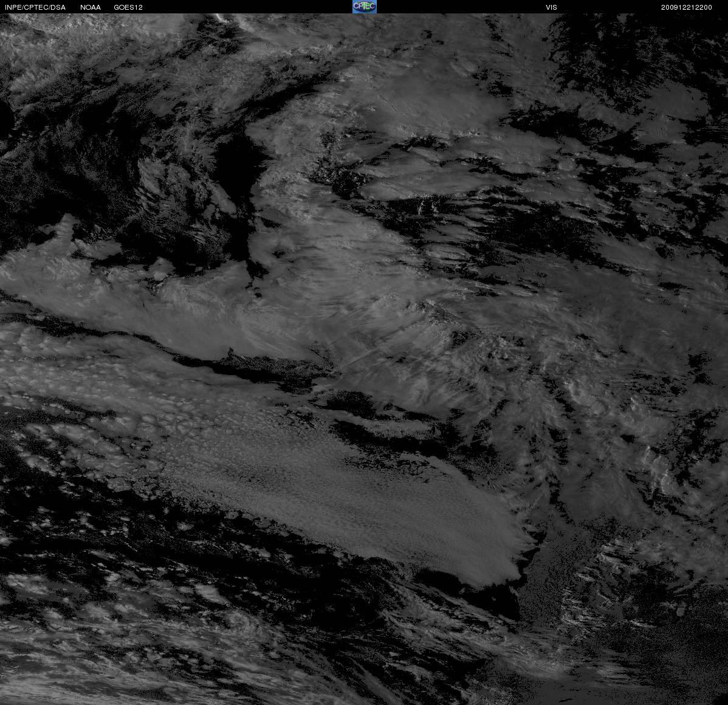Click the VIS channel label

[552, 7]
